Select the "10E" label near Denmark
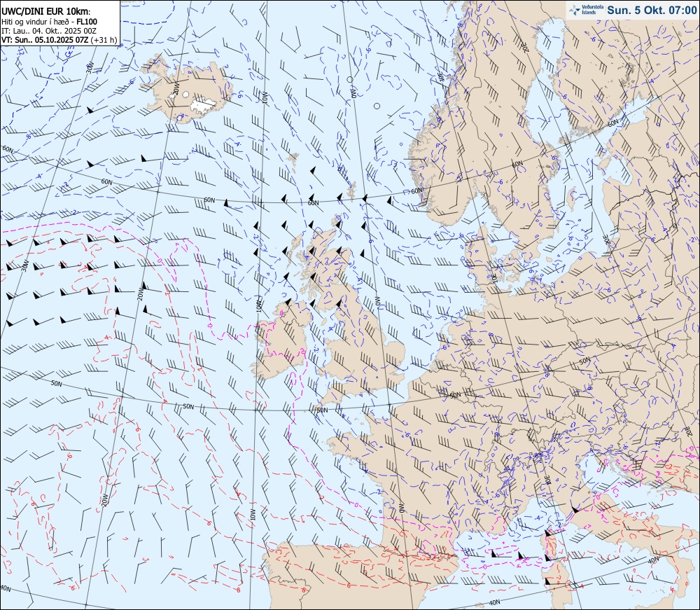Image resolution: width=700 pixels, height=610 pixels. pyautogui.click(x=493, y=280)
